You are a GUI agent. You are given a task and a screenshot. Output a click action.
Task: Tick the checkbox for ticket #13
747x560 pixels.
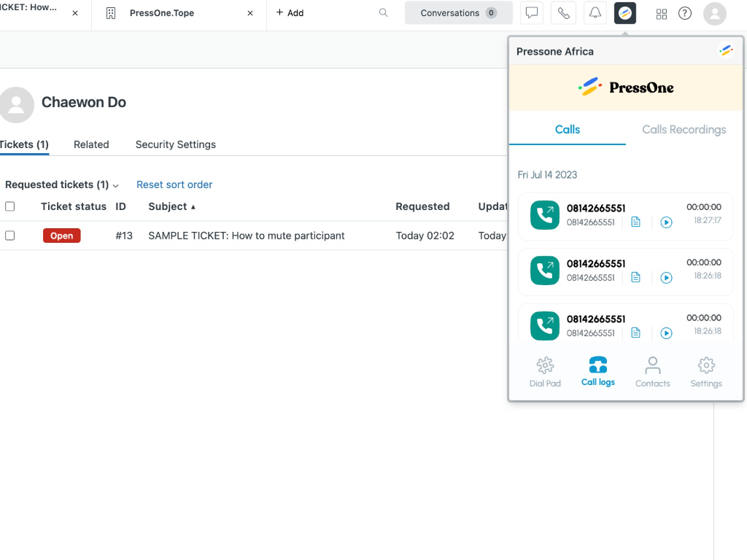coord(10,236)
